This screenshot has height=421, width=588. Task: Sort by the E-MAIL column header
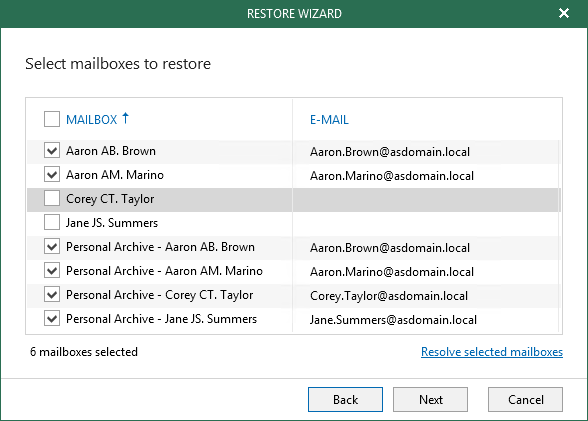pyautogui.click(x=329, y=120)
